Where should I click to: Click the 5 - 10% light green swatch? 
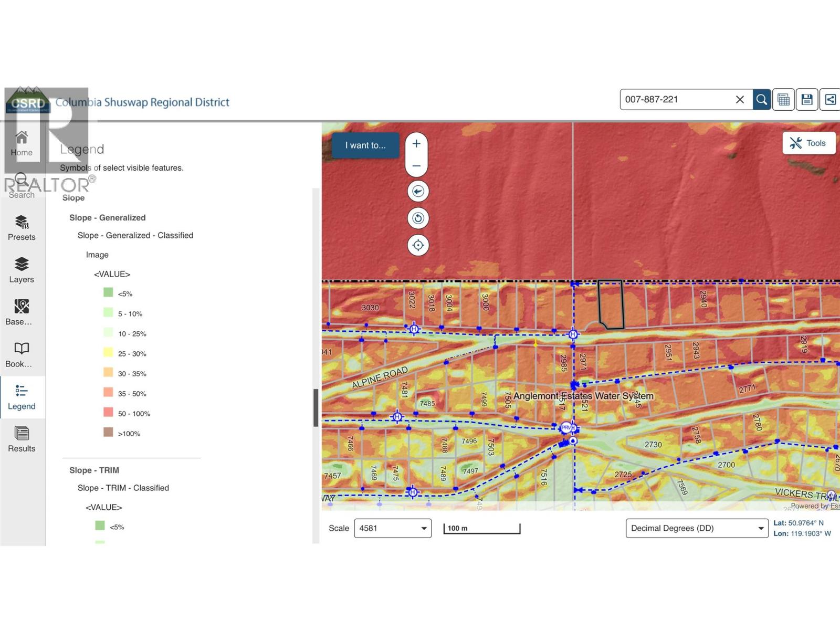click(108, 312)
